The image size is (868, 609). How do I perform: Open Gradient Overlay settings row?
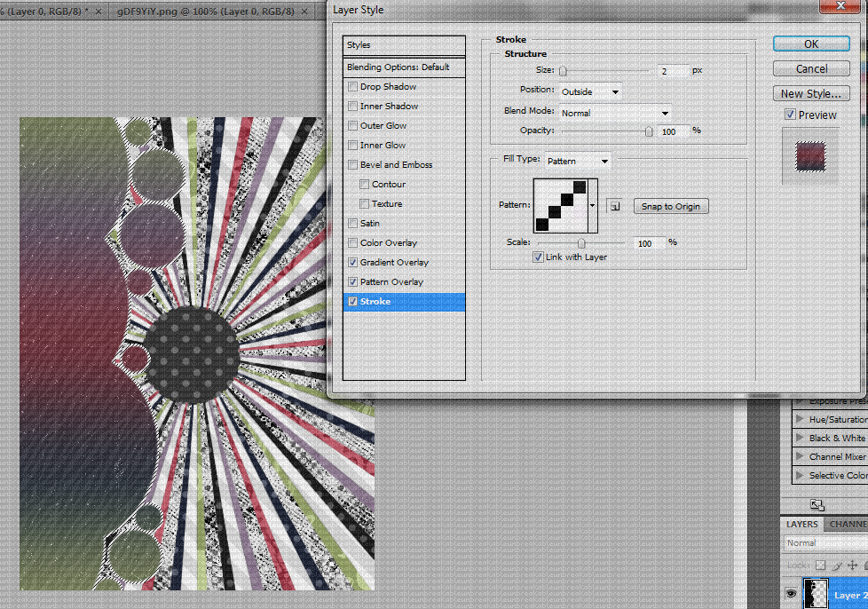(394, 263)
